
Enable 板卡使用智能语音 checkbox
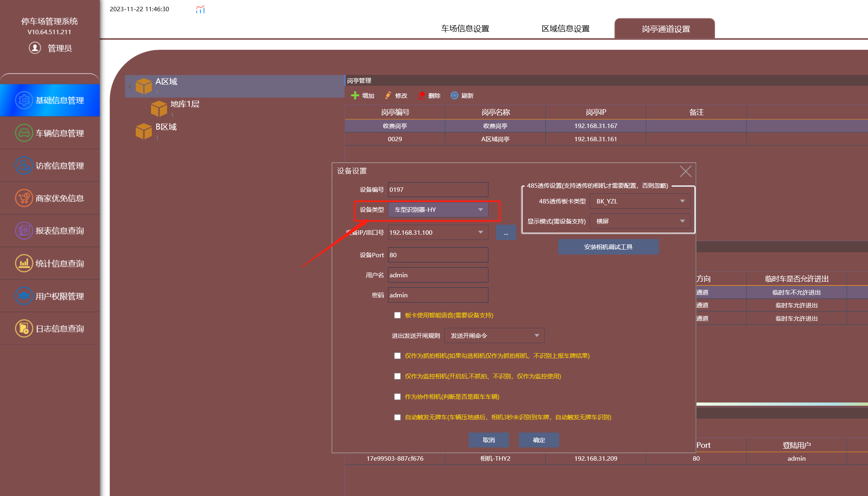tap(397, 315)
